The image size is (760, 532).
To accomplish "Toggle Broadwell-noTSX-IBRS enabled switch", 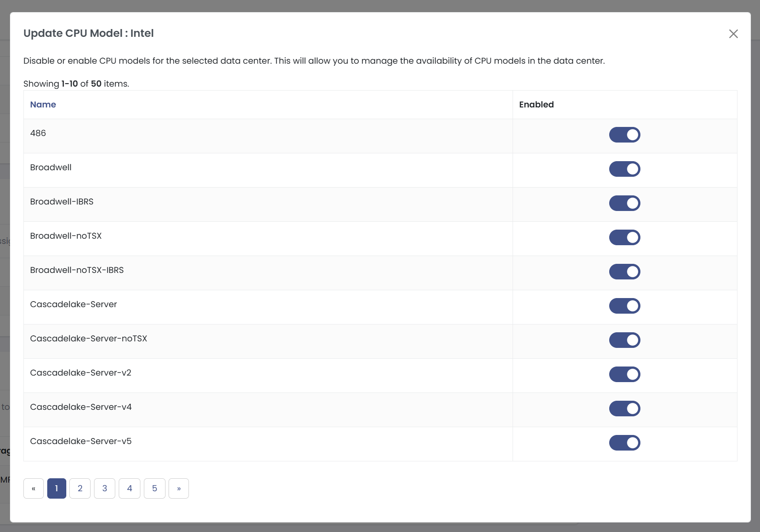I will tap(624, 272).
